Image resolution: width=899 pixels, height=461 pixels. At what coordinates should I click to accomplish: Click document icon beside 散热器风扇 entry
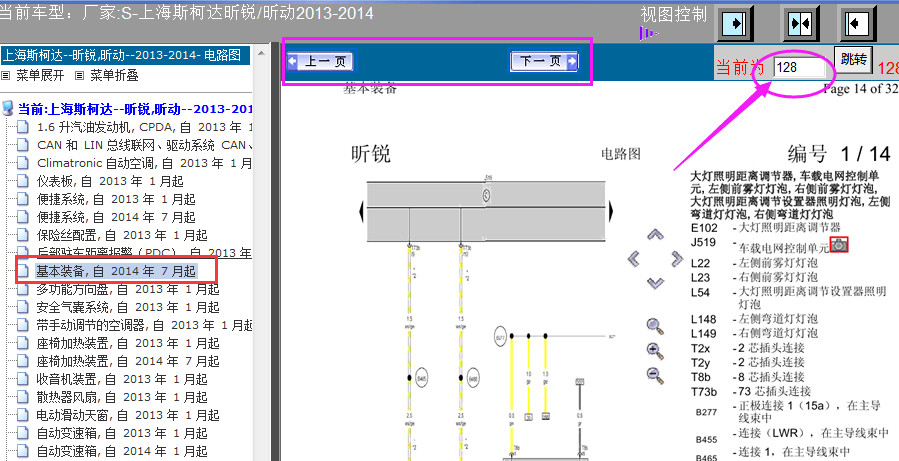click(22, 397)
